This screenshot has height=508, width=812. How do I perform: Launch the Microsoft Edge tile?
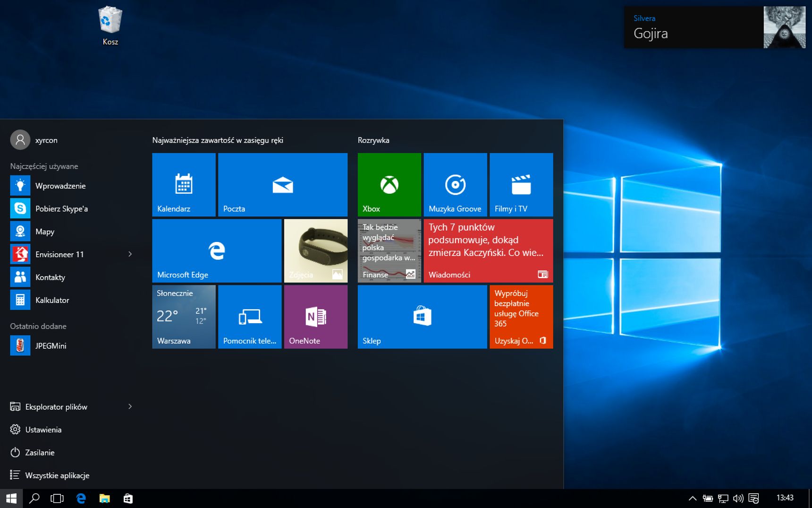tap(217, 250)
